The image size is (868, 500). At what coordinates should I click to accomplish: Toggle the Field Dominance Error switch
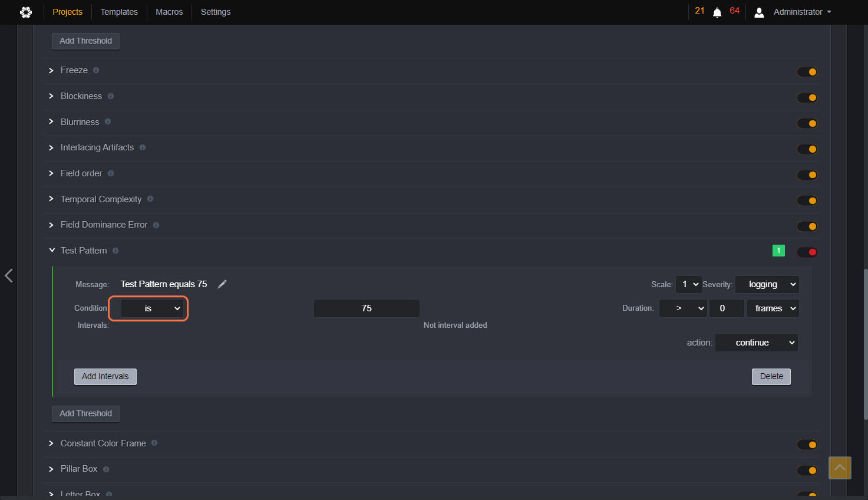click(807, 226)
